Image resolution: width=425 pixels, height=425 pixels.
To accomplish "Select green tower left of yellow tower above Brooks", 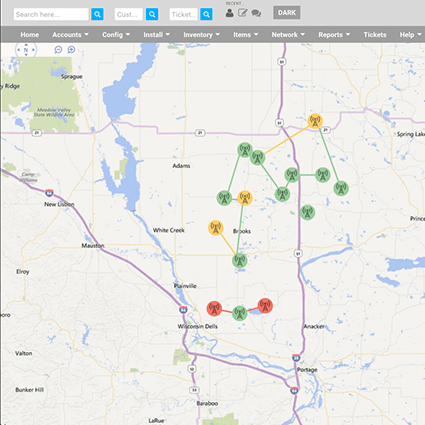I will pyautogui.click(x=224, y=198).
